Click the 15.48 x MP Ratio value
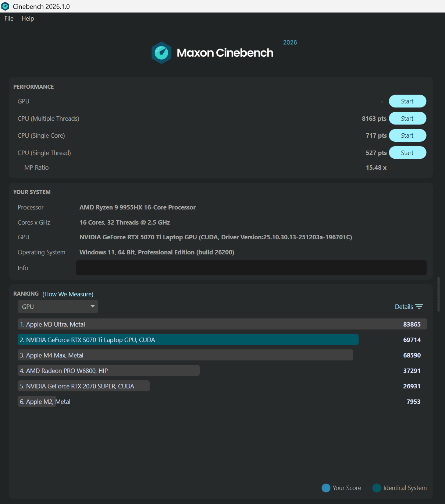The height and width of the screenshot is (504, 445). [376, 168]
